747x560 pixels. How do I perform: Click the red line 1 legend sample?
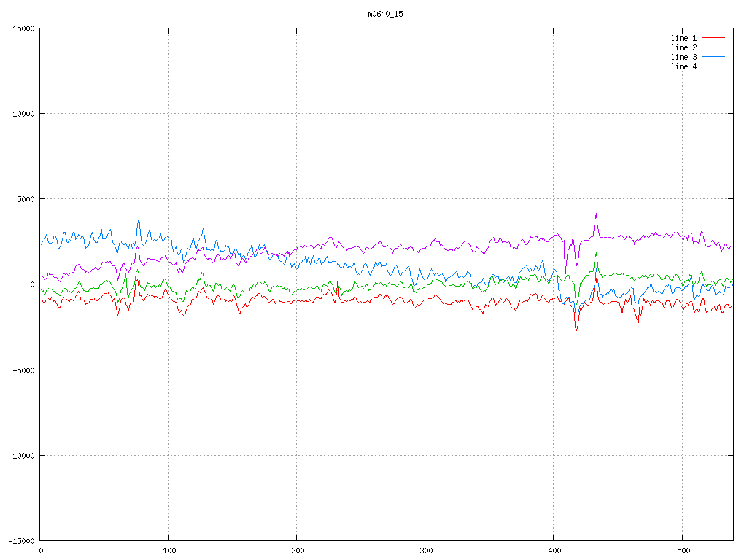click(x=713, y=38)
